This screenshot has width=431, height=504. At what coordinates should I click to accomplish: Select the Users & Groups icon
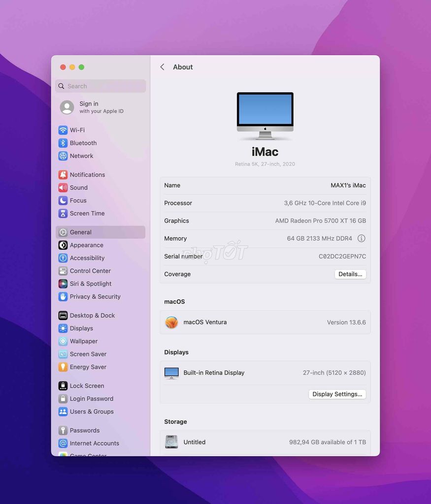tap(63, 411)
